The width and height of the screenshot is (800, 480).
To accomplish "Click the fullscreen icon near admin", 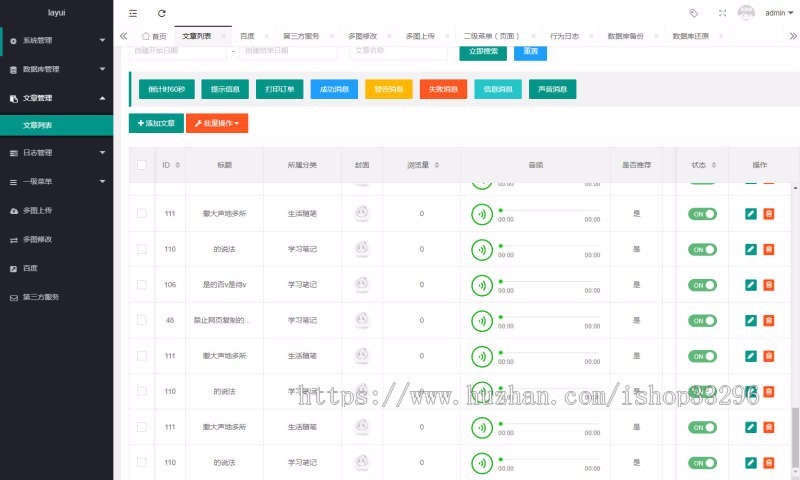I will click(x=722, y=13).
